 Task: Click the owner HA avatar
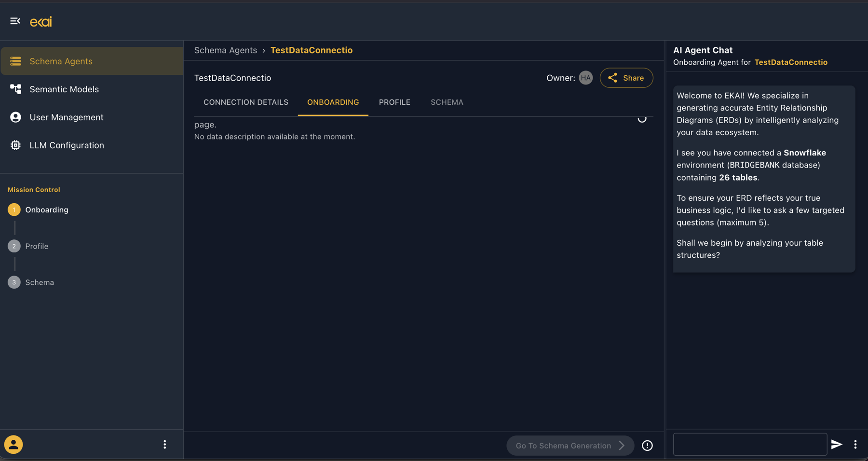pos(586,78)
